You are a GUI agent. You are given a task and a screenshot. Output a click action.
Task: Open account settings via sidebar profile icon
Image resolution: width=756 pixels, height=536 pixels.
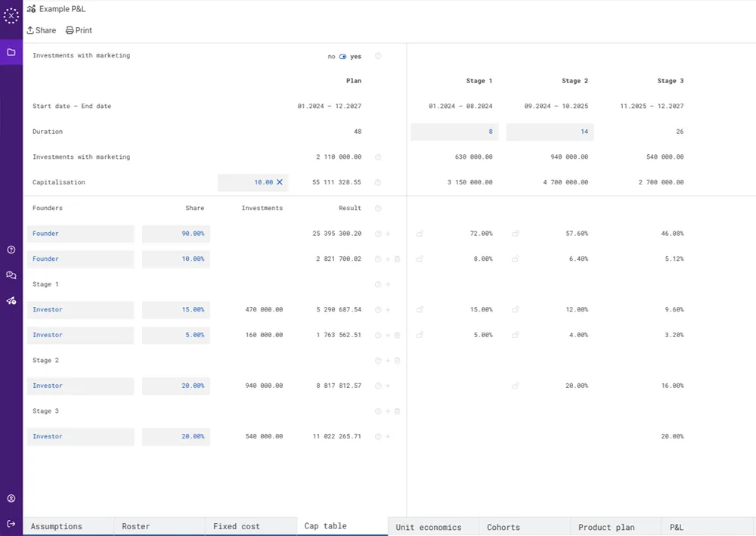coord(11,498)
